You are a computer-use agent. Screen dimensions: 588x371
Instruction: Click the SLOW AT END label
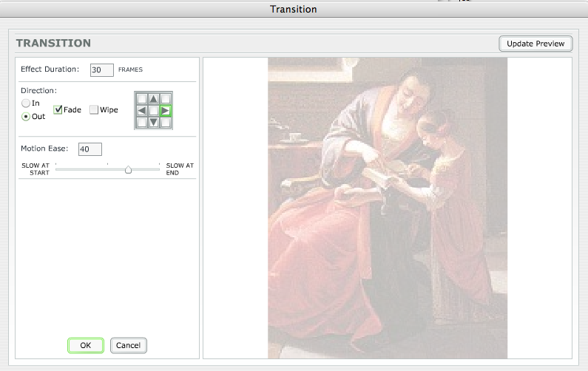(180, 169)
